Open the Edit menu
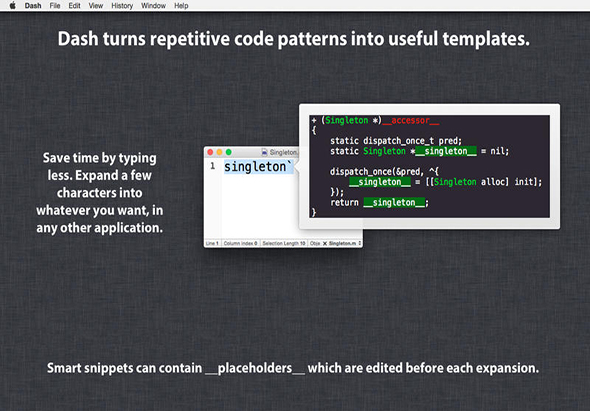 click(x=75, y=6)
